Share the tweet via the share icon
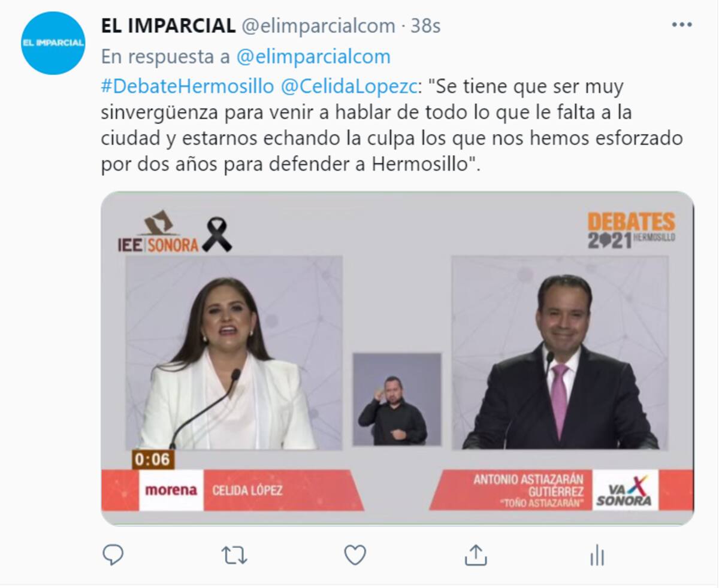Viewport: 719px width, 588px height. (x=475, y=555)
